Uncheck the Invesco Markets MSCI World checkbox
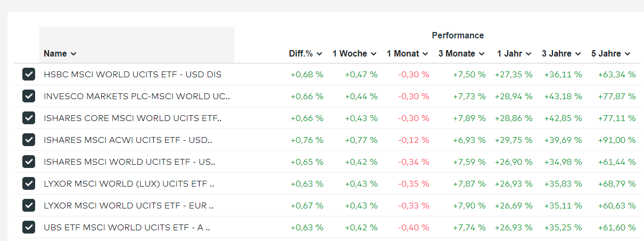 pos(29,96)
